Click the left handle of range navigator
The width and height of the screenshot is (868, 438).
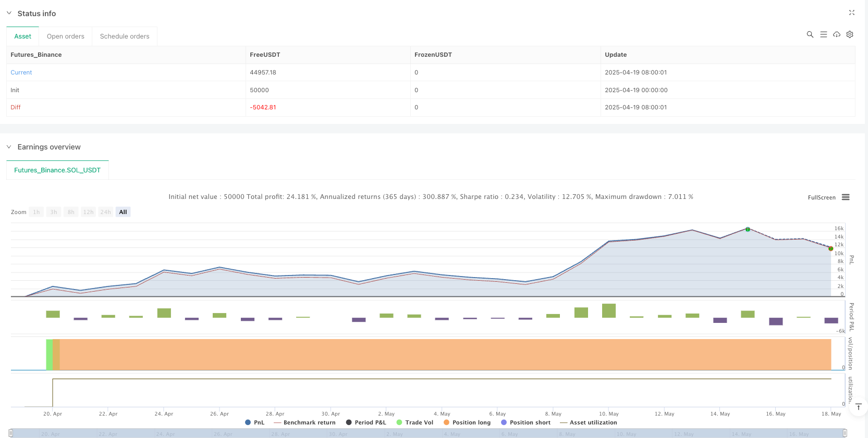coord(11,433)
